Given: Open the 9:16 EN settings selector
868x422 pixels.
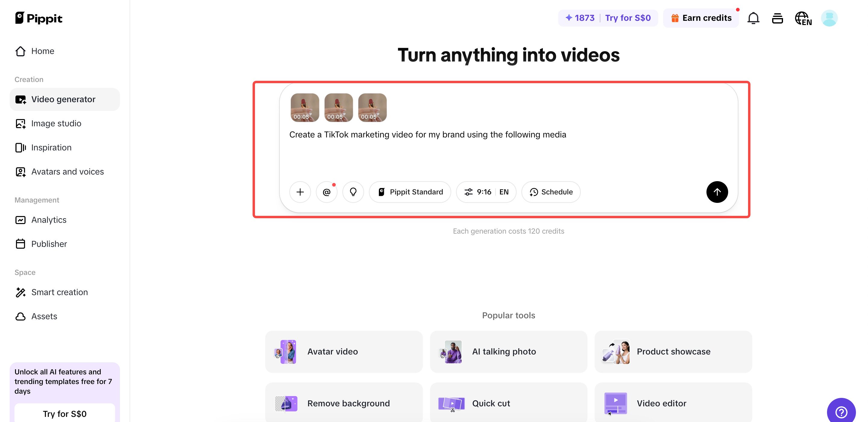Looking at the screenshot, I should (486, 192).
